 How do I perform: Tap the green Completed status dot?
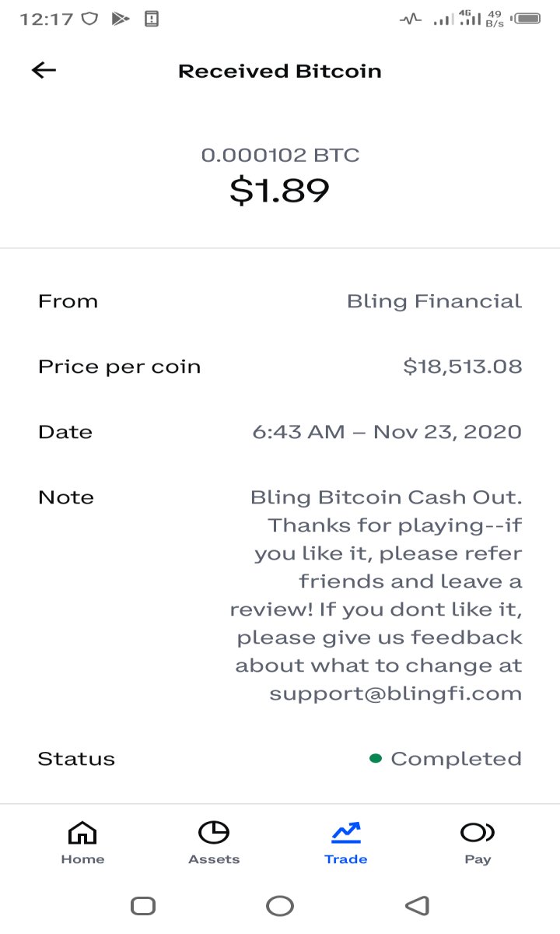[376, 758]
